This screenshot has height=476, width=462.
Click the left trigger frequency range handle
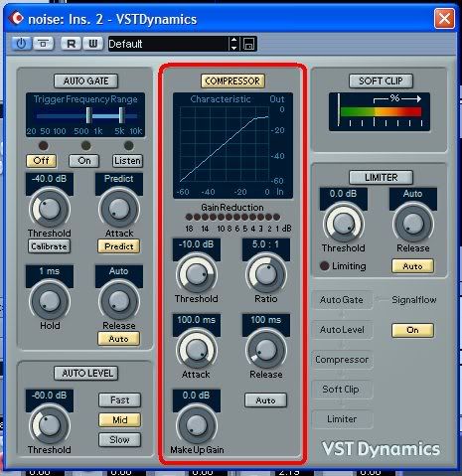point(88,115)
